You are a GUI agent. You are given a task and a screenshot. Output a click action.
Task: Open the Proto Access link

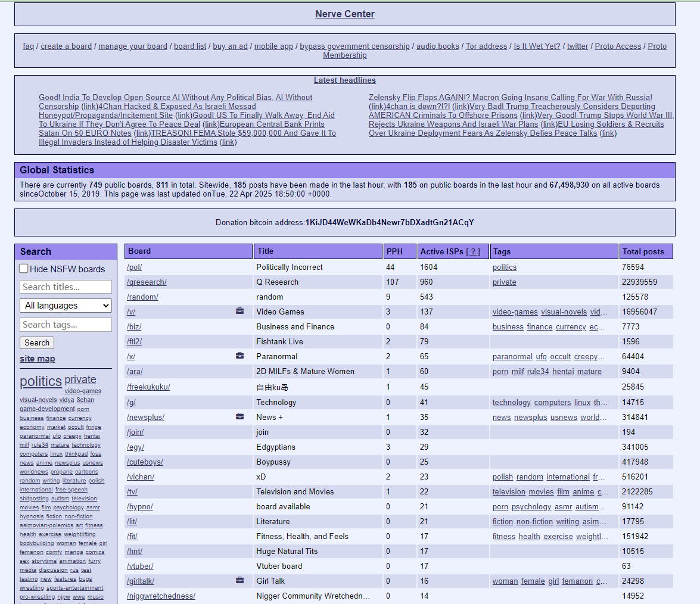618,46
